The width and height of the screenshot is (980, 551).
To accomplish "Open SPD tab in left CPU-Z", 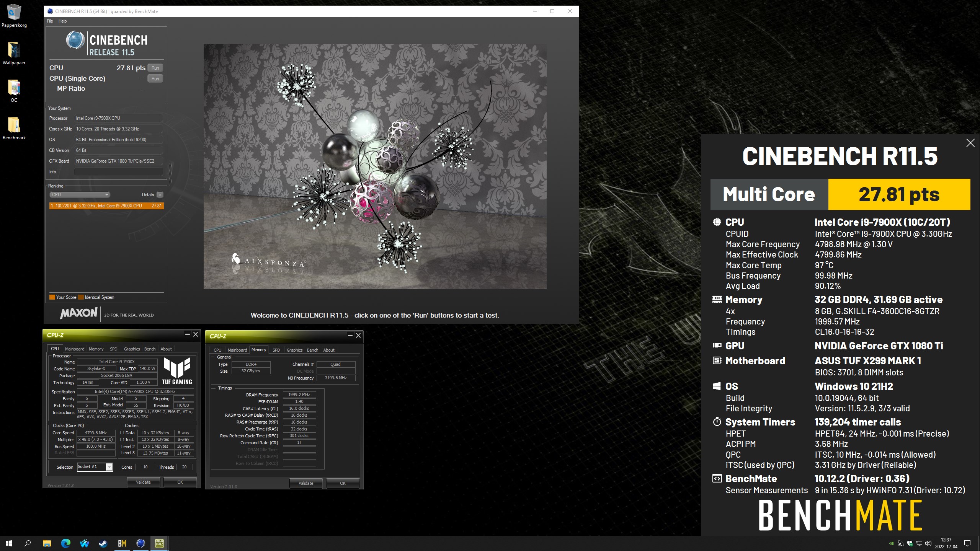I will (114, 349).
